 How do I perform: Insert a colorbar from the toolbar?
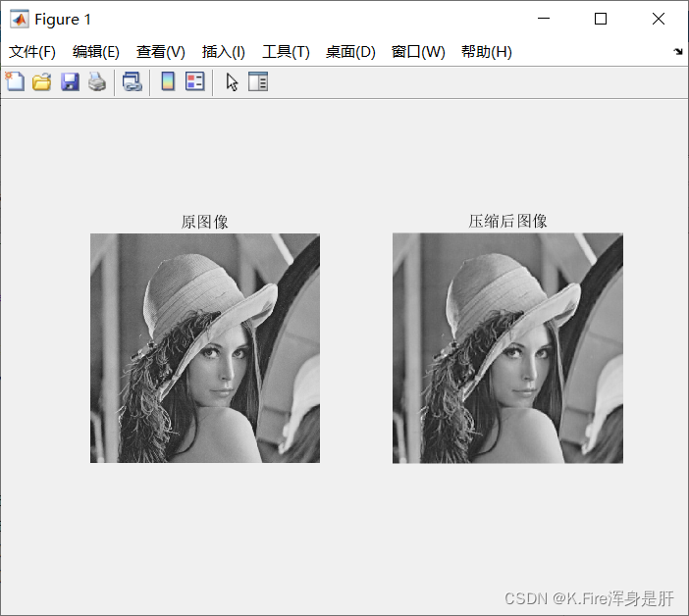pyautogui.click(x=168, y=81)
